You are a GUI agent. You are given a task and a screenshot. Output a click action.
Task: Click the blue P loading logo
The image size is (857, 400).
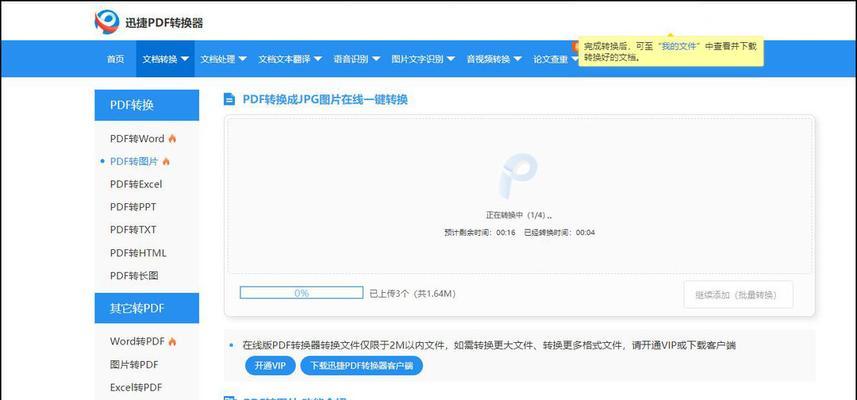click(x=518, y=176)
